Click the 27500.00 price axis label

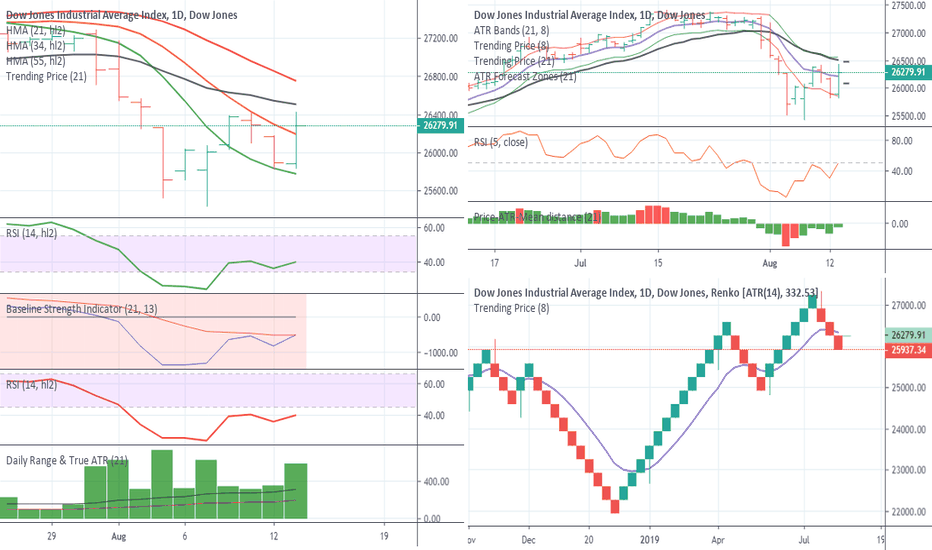pos(908,5)
